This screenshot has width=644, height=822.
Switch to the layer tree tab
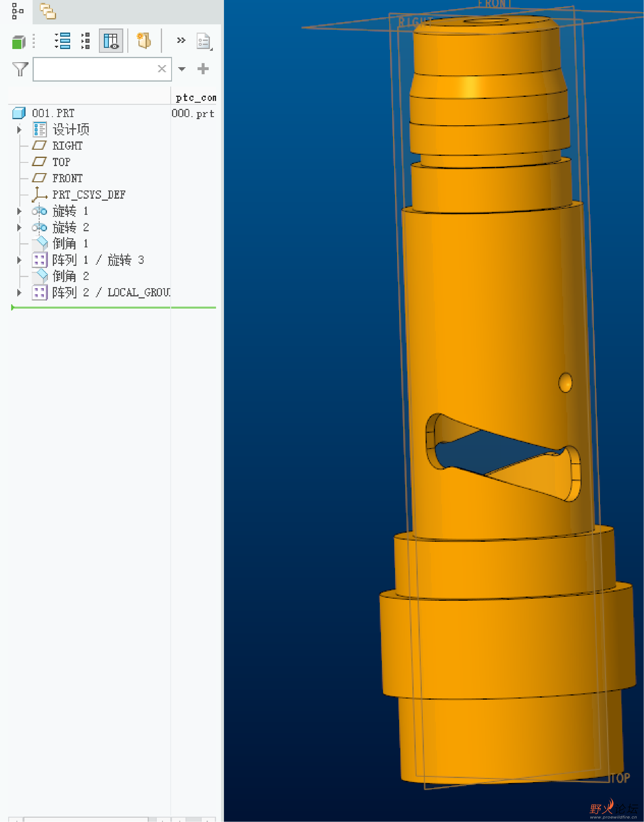(x=48, y=11)
